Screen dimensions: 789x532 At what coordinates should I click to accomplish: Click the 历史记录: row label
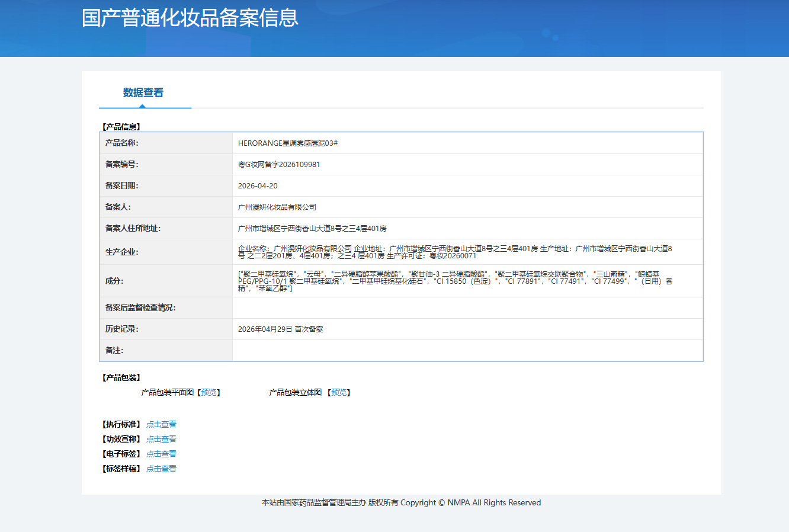[x=122, y=329]
